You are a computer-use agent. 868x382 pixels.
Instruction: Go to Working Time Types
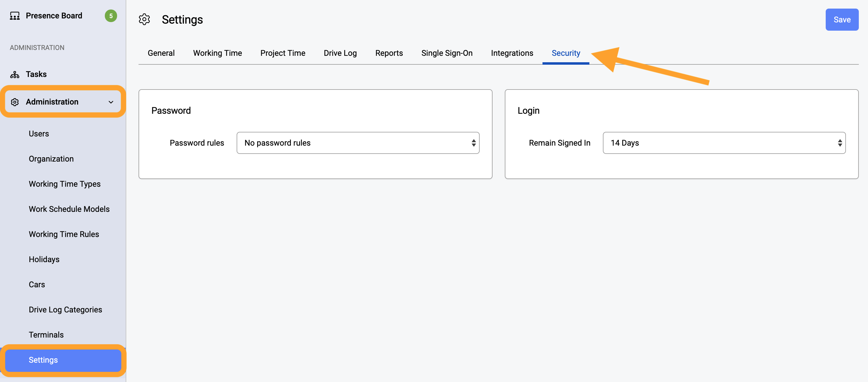[x=65, y=184]
